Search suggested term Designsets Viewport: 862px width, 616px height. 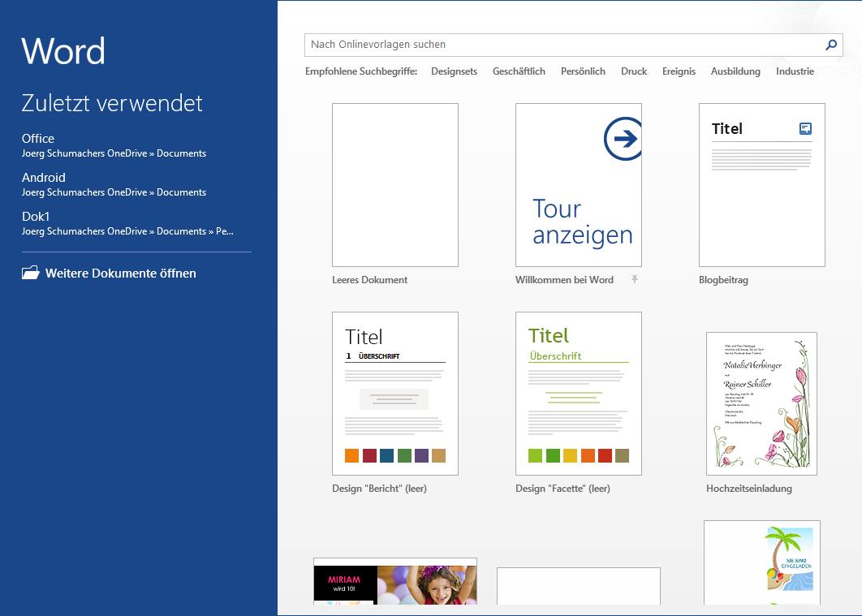pyautogui.click(x=454, y=71)
